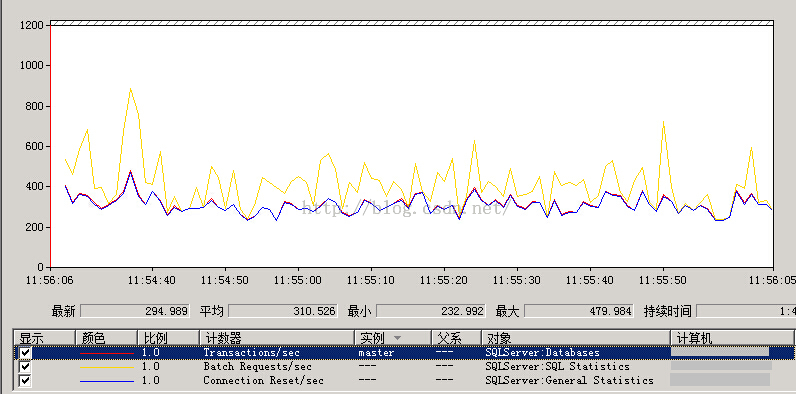Screen dimensions: 796x394
Task: Click the red Transactions/sec color line
Action: coord(107,352)
